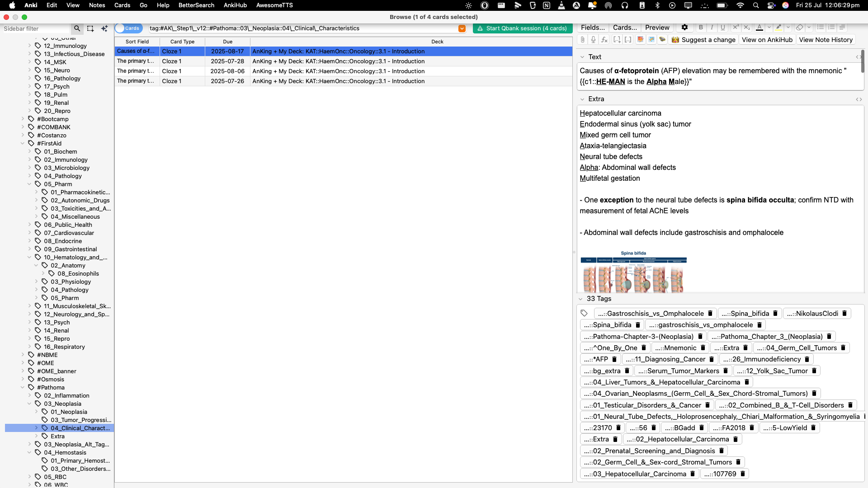Open text color dropdown arrow
This screenshot has height=488, width=868.
pyautogui.click(x=769, y=28)
